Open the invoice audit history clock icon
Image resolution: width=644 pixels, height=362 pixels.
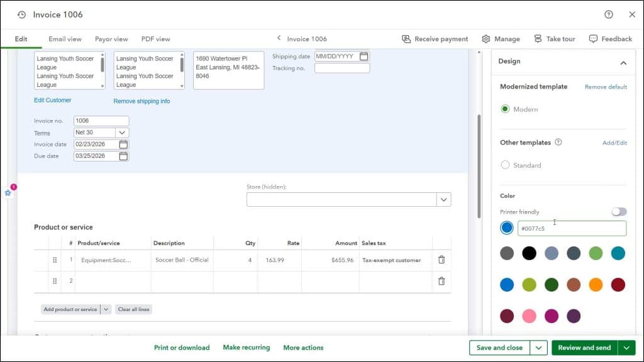[x=21, y=14]
